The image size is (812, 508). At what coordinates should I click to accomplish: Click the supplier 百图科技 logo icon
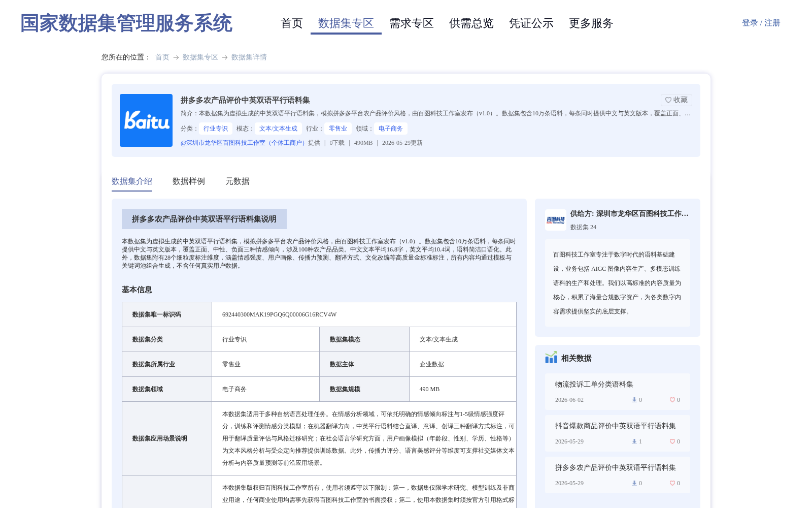coord(556,220)
